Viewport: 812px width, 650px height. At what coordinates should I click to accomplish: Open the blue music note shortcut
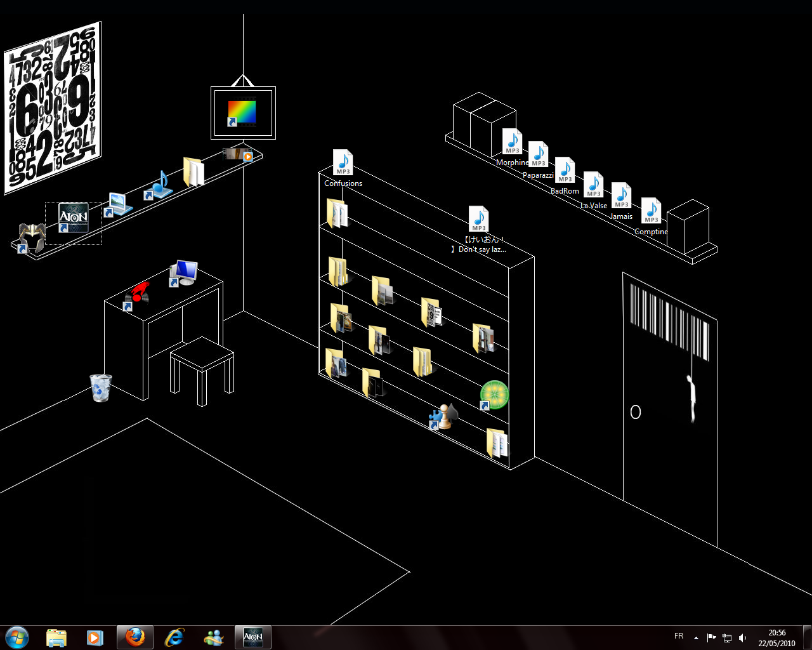click(159, 185)
